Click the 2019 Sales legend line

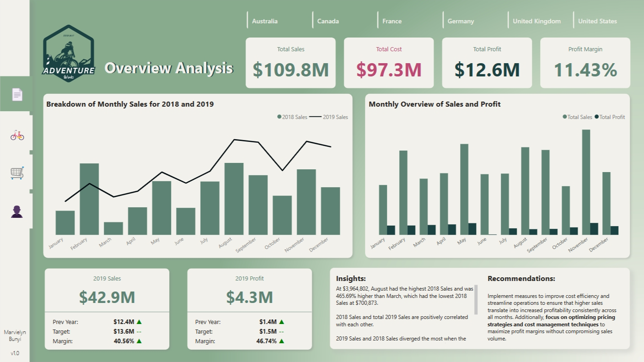[315, 117]
